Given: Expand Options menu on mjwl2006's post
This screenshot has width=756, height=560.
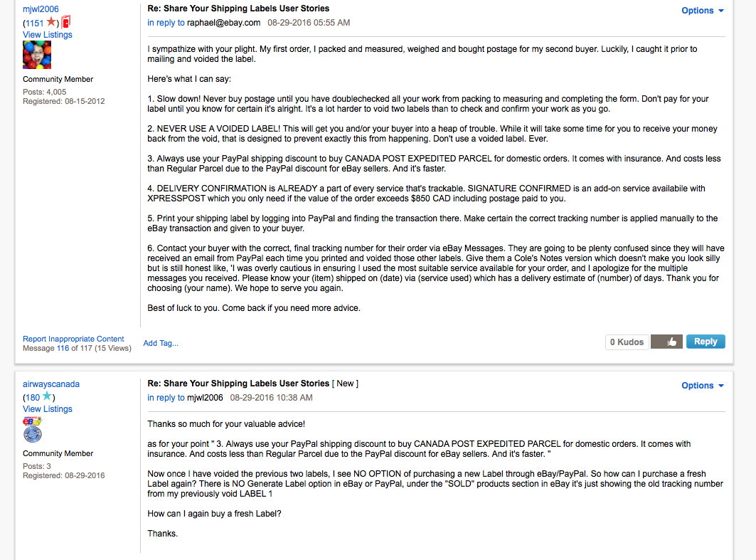Looking at the screenshot, I should tap(702, 11).
